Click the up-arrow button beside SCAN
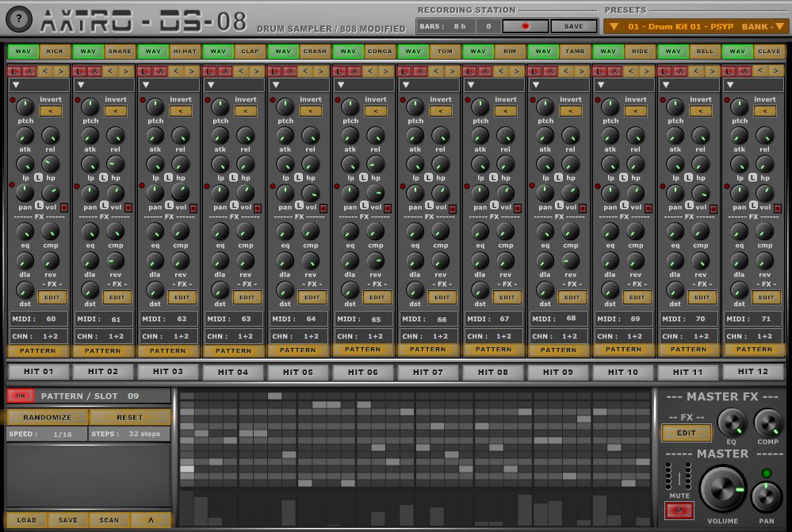The width and height of the screenshot is (792, 532). [150, 520]
